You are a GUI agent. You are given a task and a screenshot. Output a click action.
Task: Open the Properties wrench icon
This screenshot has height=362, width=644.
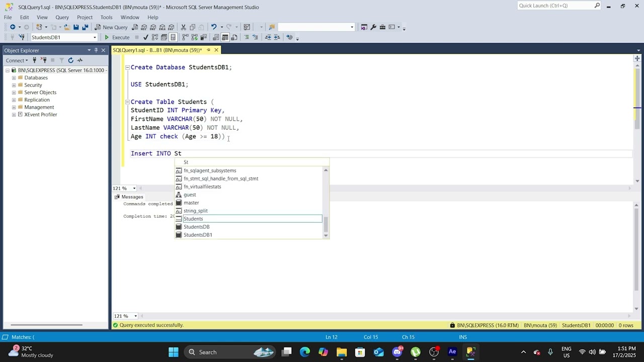[373, 27]
